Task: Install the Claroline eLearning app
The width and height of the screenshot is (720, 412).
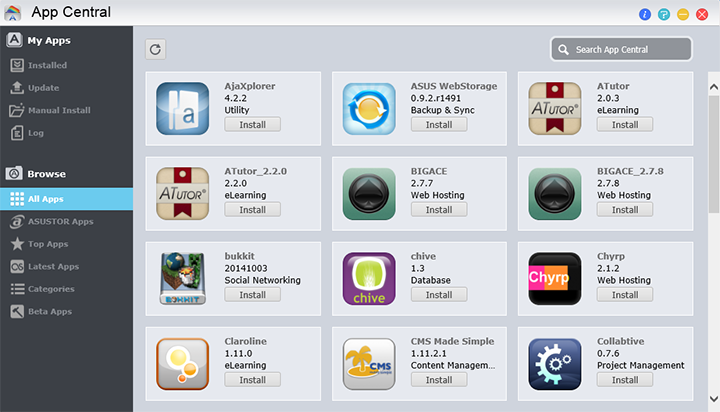Action: 253,380
